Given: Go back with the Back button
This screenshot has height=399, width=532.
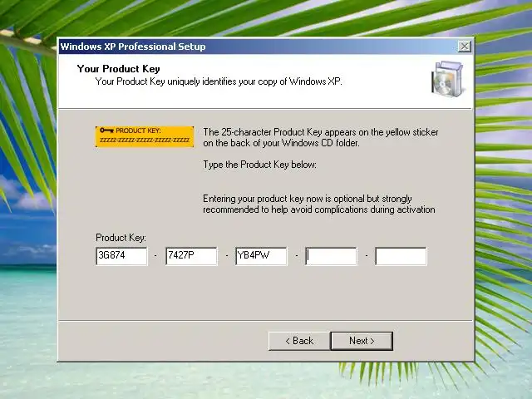Looking at the screenshot, I should click(x=299, y=341).
